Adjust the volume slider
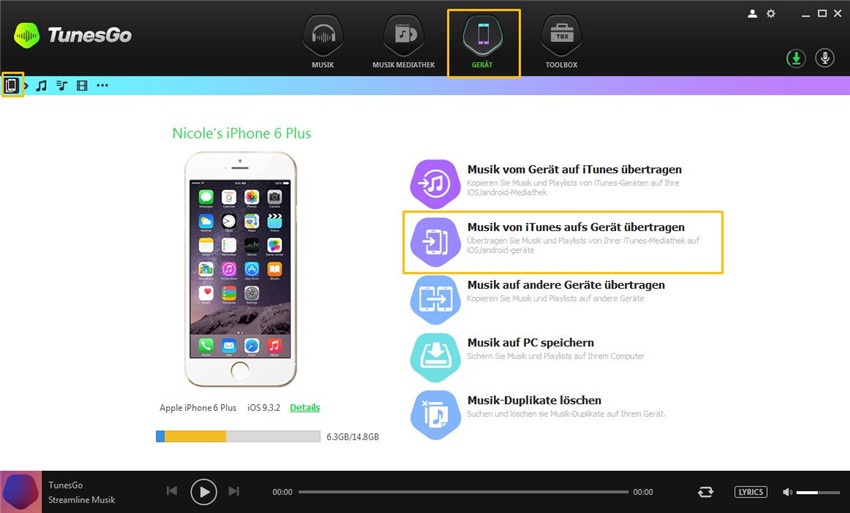850x513 pixels. tap(818, 492)
